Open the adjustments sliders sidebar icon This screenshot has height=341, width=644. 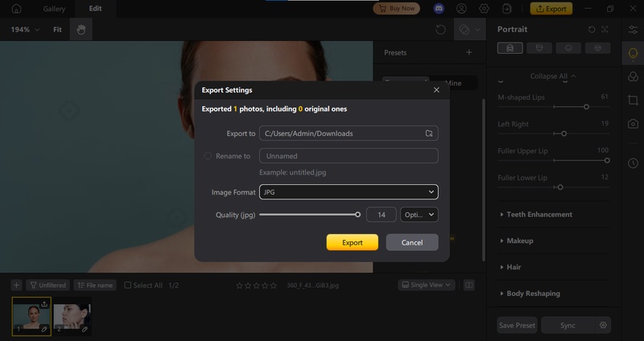633,30
